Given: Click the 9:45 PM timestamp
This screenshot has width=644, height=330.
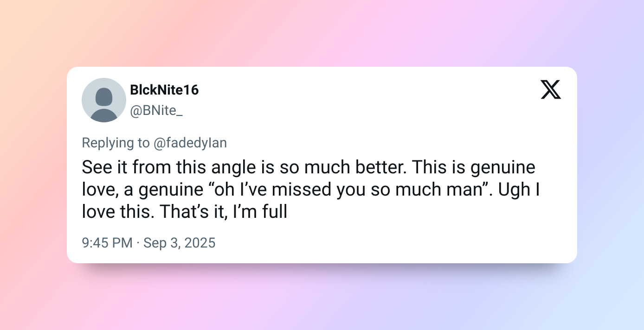Looking at the screenshot, I should point(107,243).
